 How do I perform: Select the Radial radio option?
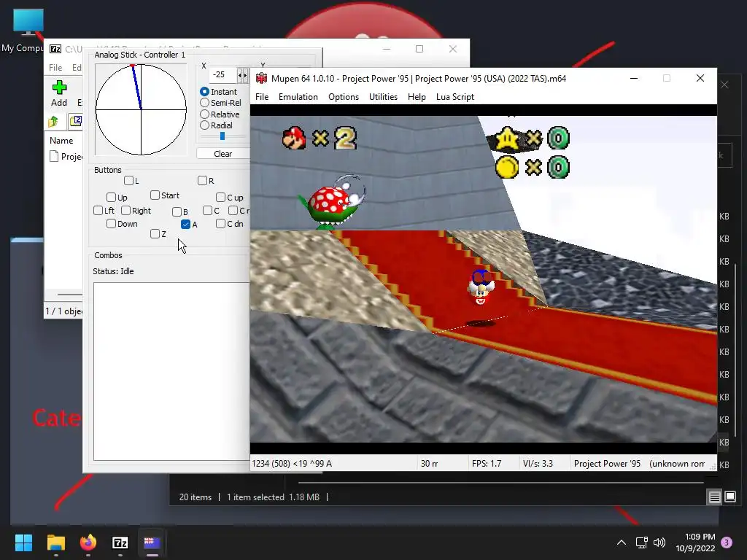tap(204, 125)
